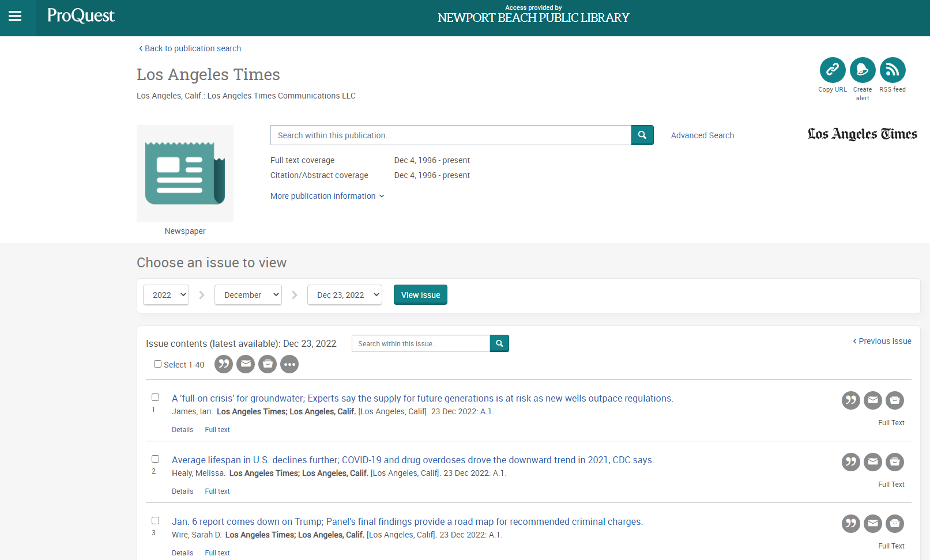Save the Jan. 6 report article

(895, 524)
